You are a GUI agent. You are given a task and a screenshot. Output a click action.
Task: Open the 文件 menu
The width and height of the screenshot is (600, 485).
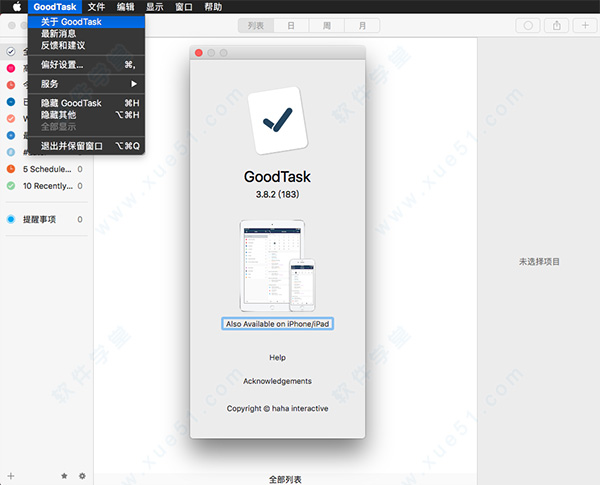[x=96, y=7]
